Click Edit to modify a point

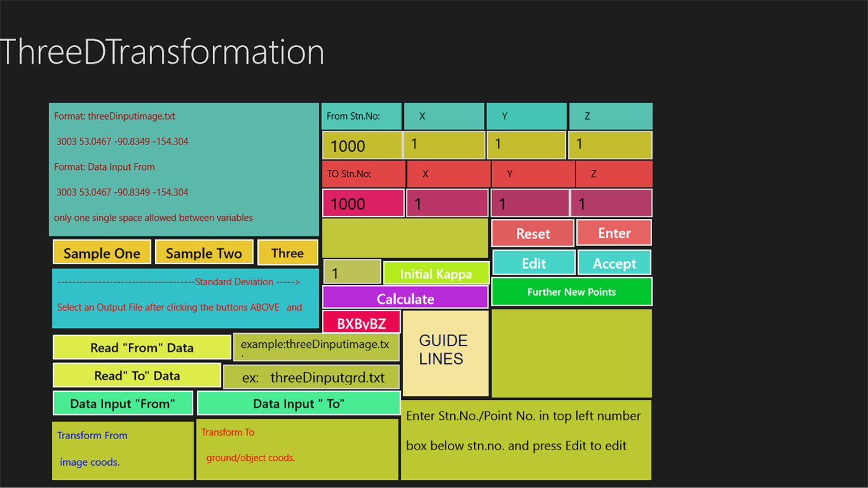pyautogui.click(x=533, y=263)
